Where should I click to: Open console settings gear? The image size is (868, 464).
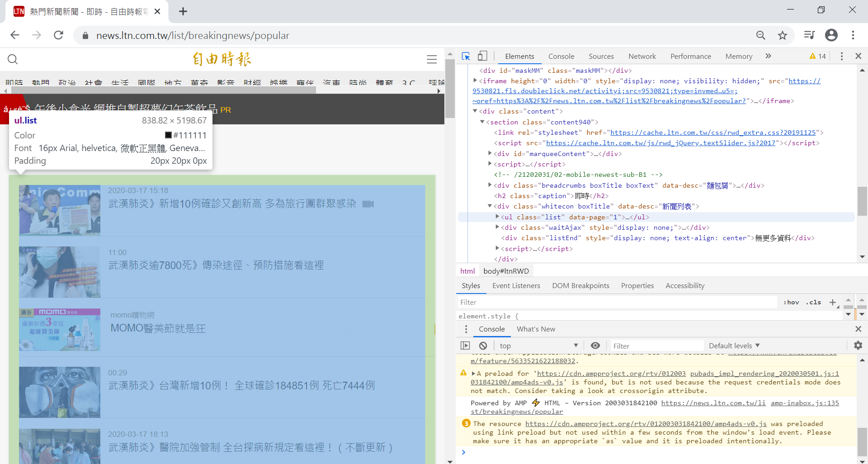[858, 346]
